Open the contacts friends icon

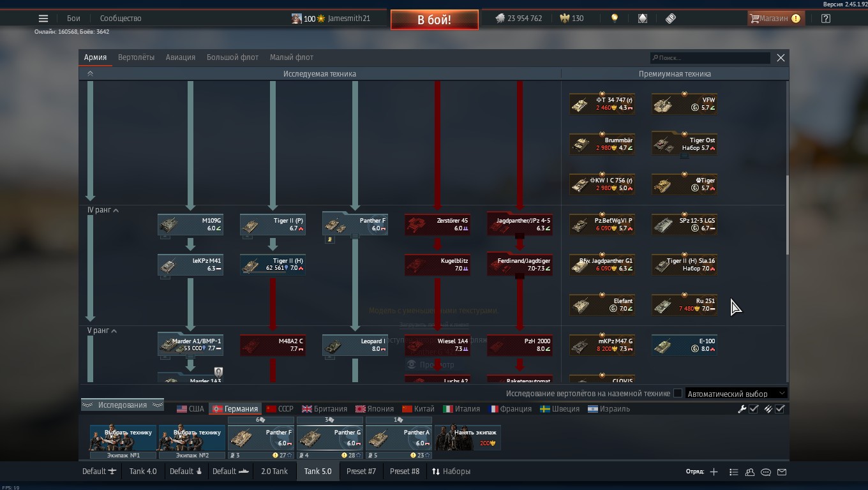(750, 472)
